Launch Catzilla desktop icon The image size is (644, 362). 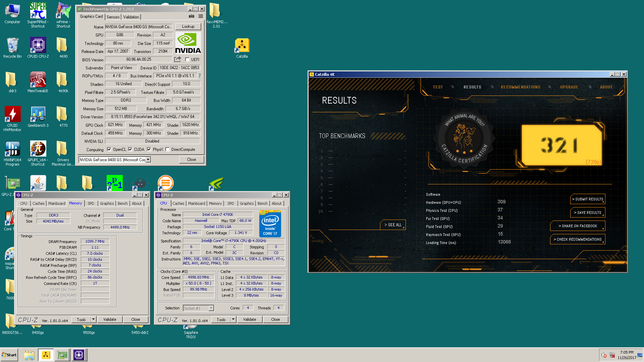coord(242,48)
